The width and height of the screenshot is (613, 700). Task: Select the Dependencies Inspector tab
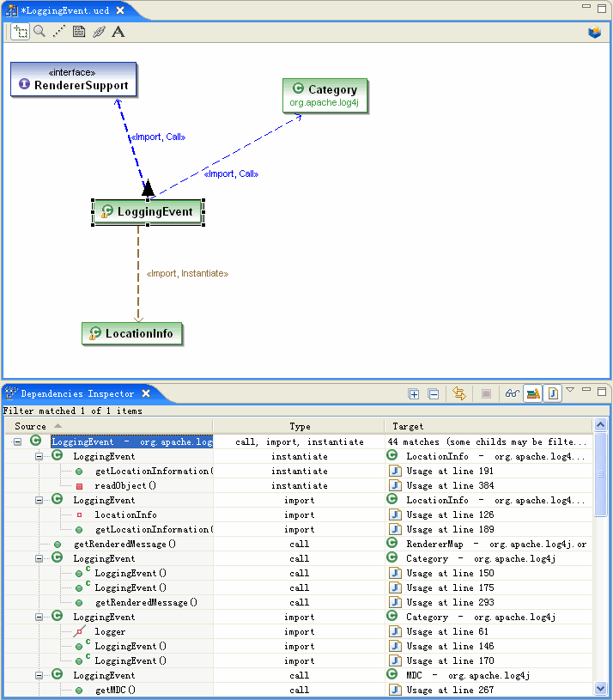(76, 393)
